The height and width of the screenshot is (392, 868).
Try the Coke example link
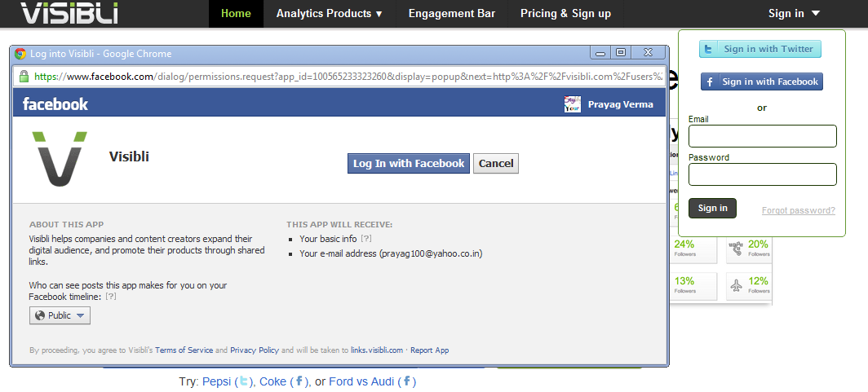click(283, 381)
